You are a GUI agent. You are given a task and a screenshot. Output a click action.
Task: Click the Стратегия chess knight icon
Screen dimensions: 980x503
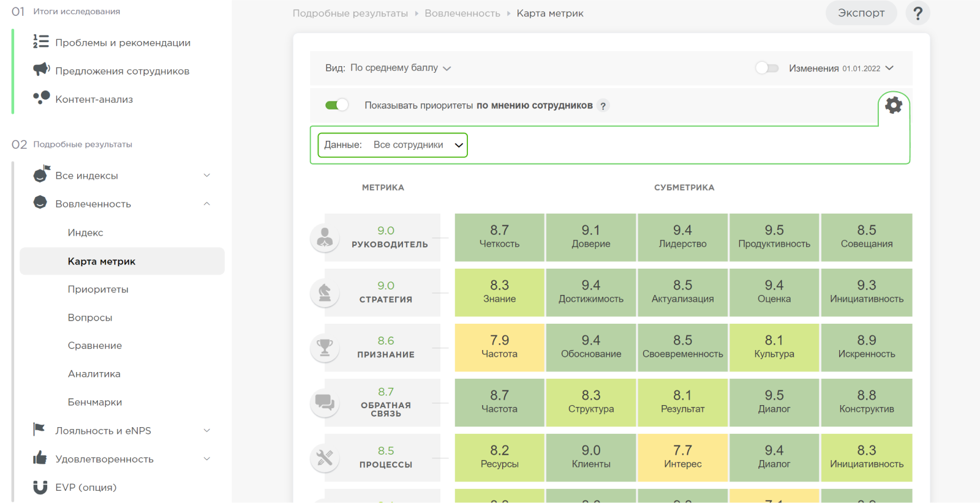tap(325, 292)
